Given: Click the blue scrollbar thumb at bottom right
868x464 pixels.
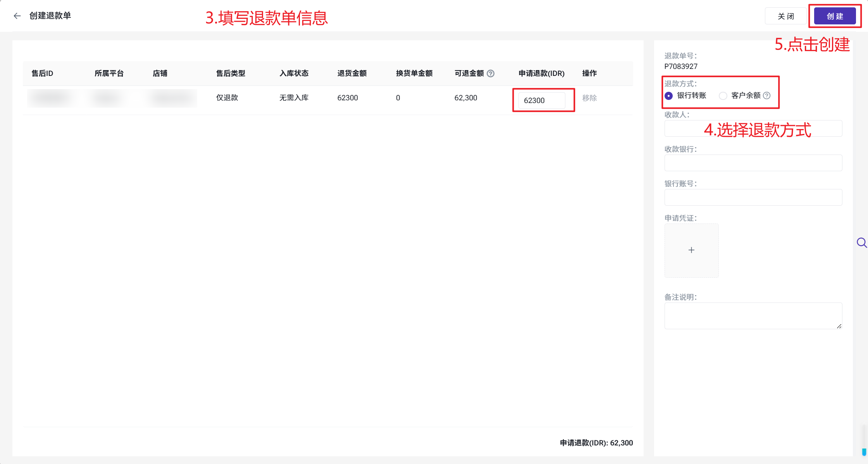Looking at the screenshot, I should coord(864,452).
